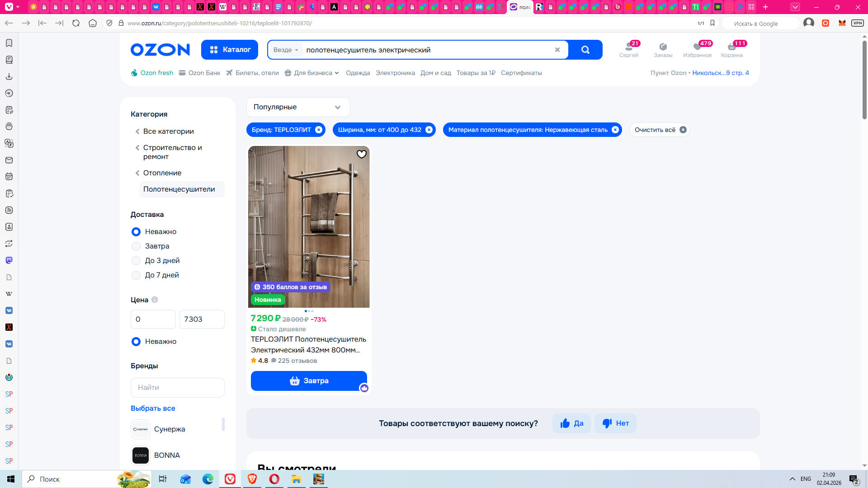Expand the Везде search scope dropdown
The width and height of the screenshot is (868, 488).
pos(286,50)
